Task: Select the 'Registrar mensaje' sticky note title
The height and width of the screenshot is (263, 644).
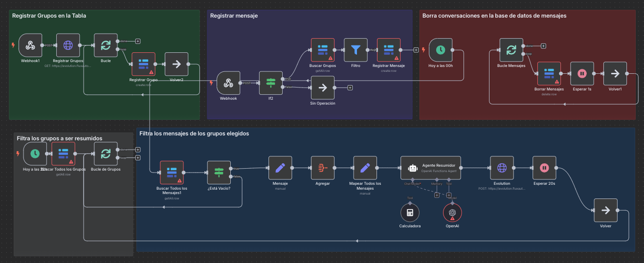Action: coord(234,16)
